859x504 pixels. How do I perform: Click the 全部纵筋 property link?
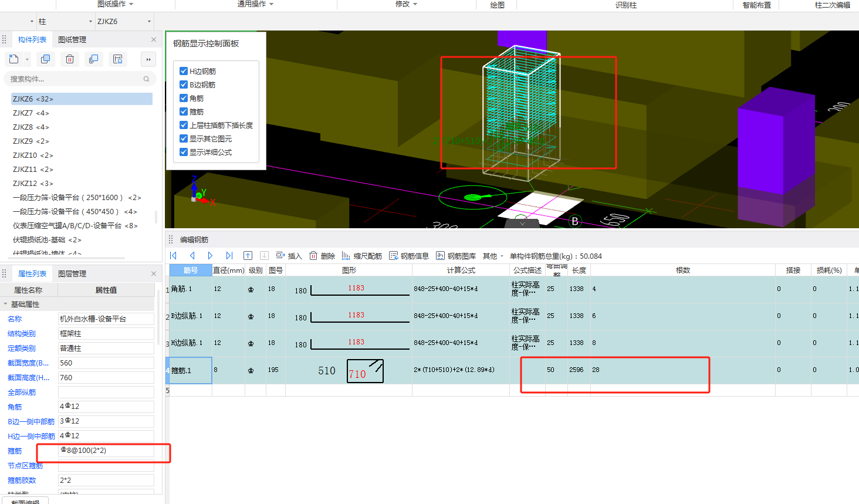tap(22, 392)
